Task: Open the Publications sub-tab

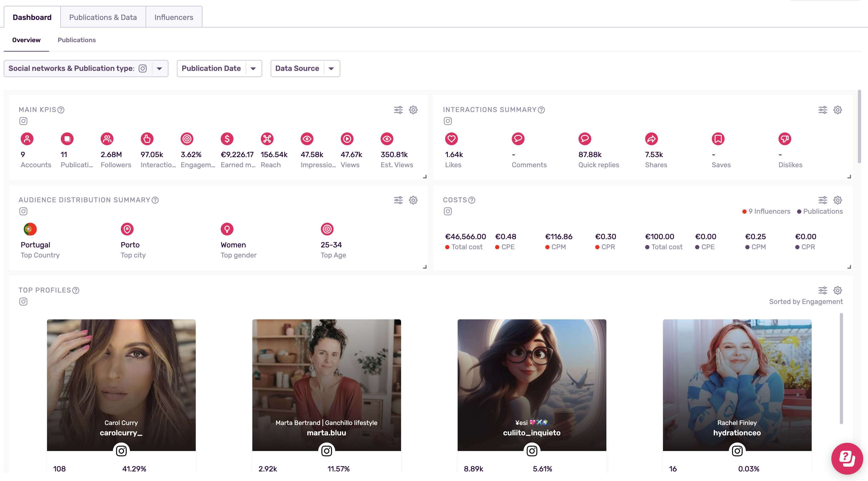Action: tap(76, 40)
